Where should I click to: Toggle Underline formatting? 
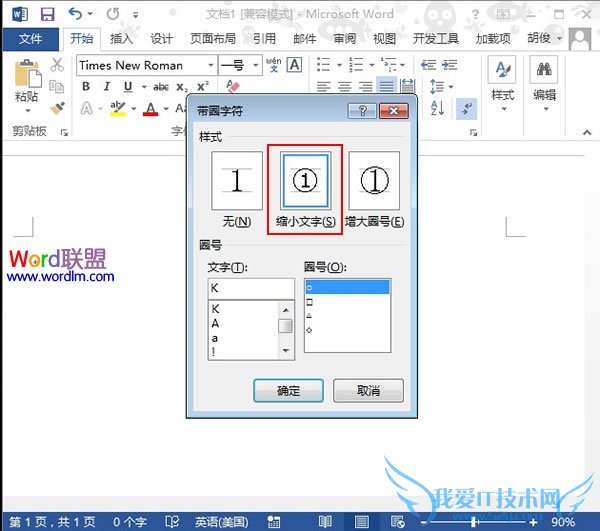(x=128, y=87)
